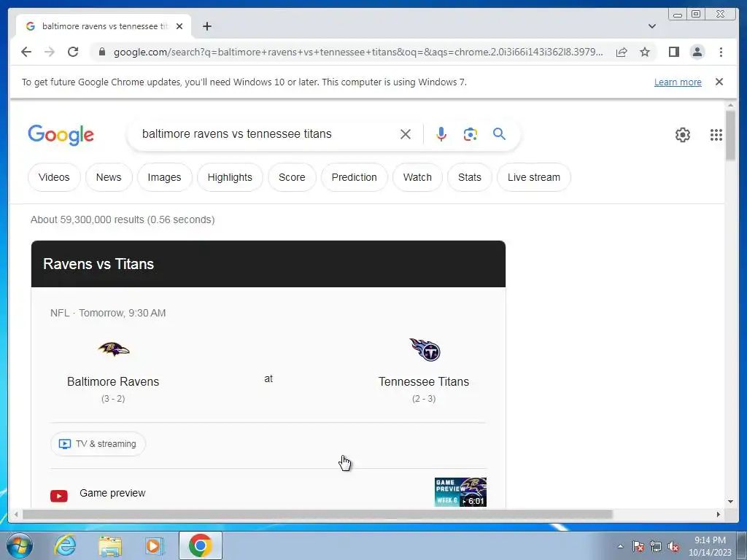Dismiss the Windows 7 update notice

pyautogui.click(x=719, y=82)
